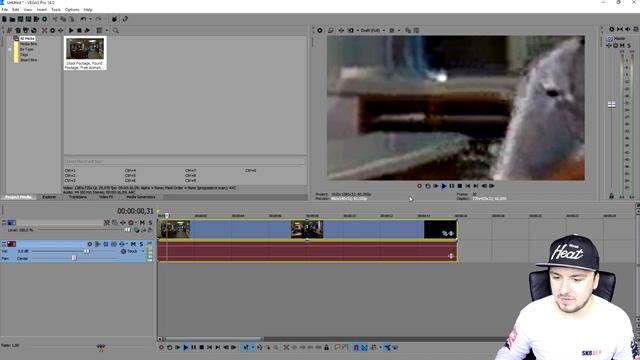Go to end in timeline transport bar

(218, 347)
